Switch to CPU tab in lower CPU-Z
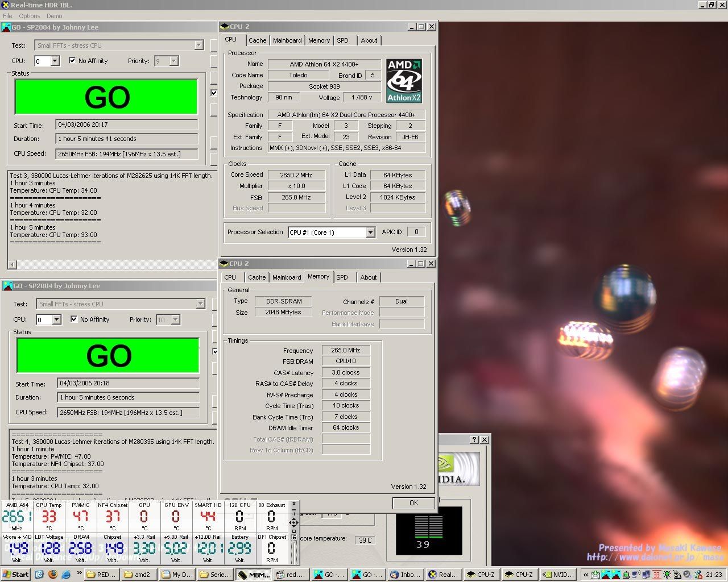 (230, 277)
